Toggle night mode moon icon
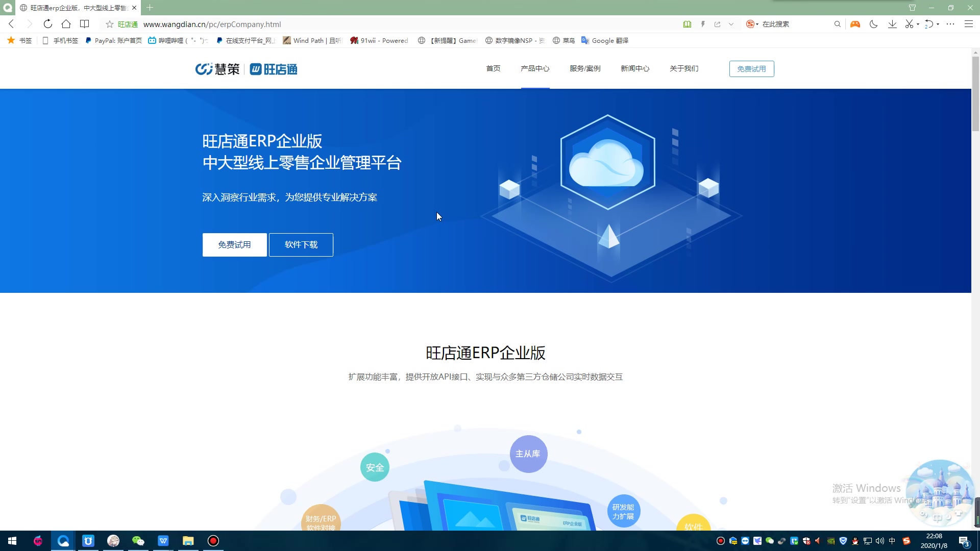This screenshot has height=551, width=980. click(873, 24)
